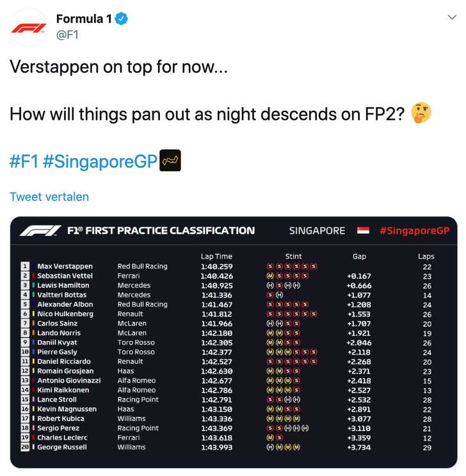The height and width of the screenshot is (476, 466).
Task: Open the #F1 hashtag
Action: 24,161
